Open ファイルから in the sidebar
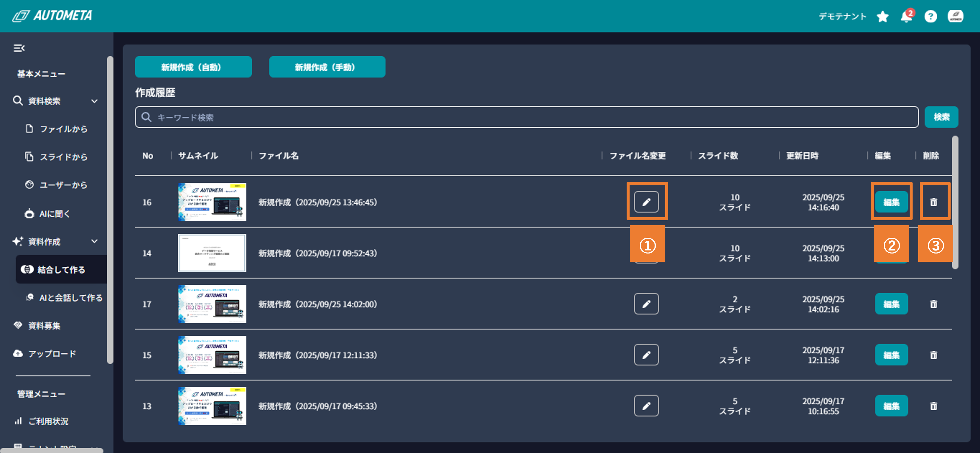Image resolution: width=980 pixels, height=453 pixels. (x=63, y=129)
